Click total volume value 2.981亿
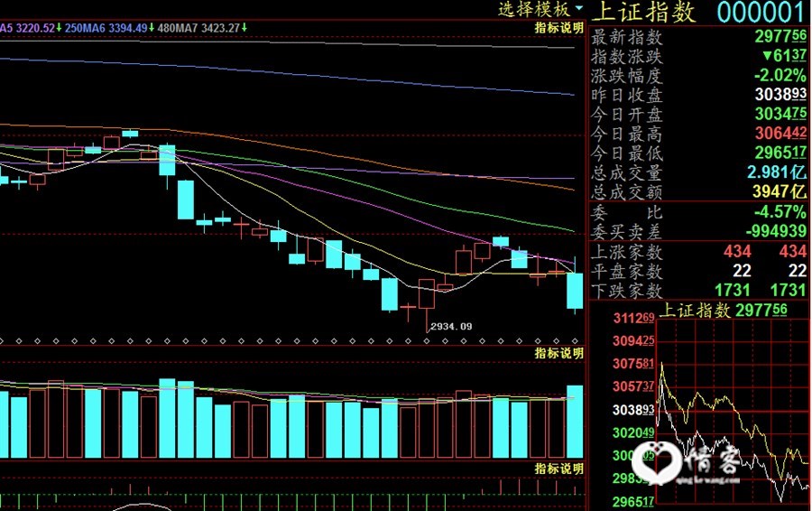Screen dimensions: 812x511 777,172
